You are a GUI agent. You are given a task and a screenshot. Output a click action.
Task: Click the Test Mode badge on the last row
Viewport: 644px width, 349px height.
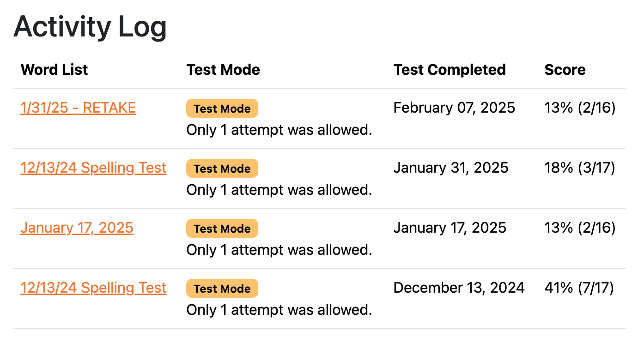tap(222, 288)
